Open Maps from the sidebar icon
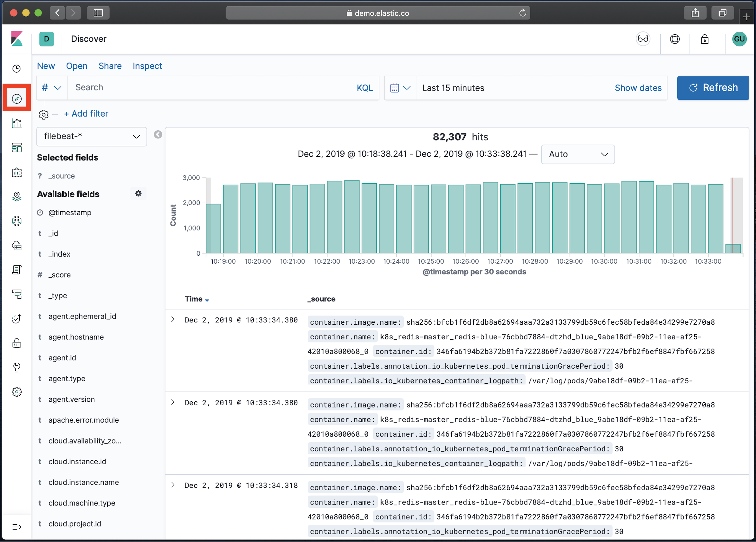Image resolution: width=756 pixels, height=542 pixels. [17, 197]
